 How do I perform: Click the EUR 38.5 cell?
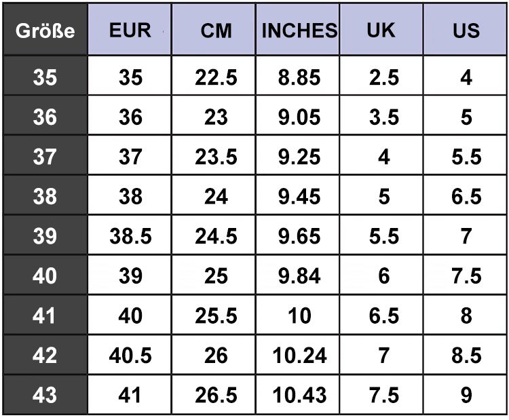click(130, 236)
